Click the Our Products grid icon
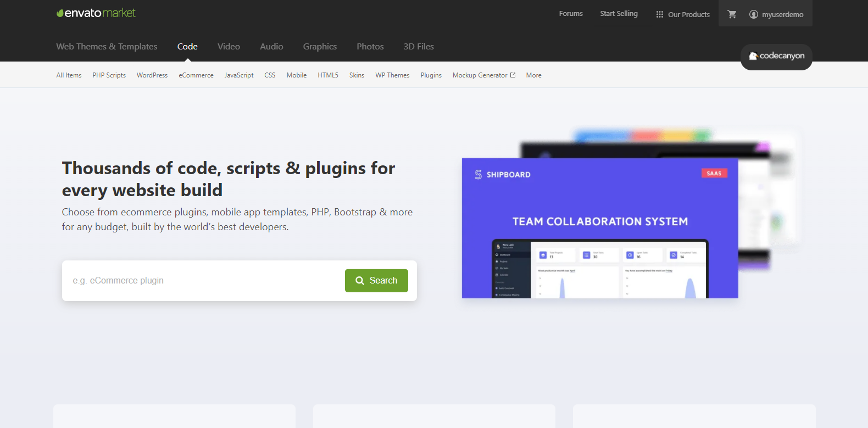 point(659,14)
